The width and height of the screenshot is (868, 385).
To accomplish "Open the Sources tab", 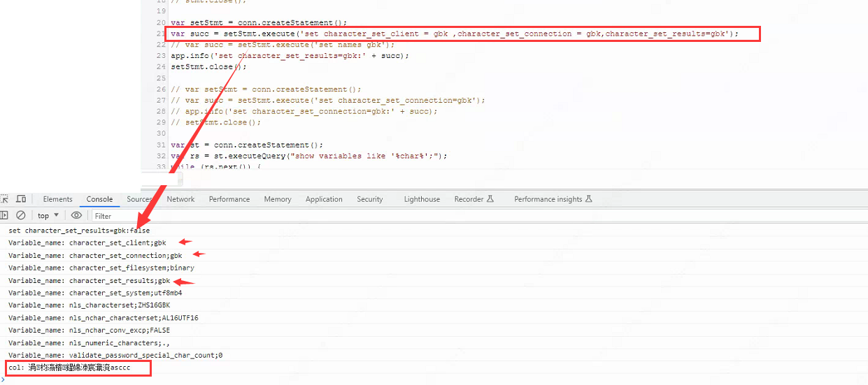I will point(140,199).
